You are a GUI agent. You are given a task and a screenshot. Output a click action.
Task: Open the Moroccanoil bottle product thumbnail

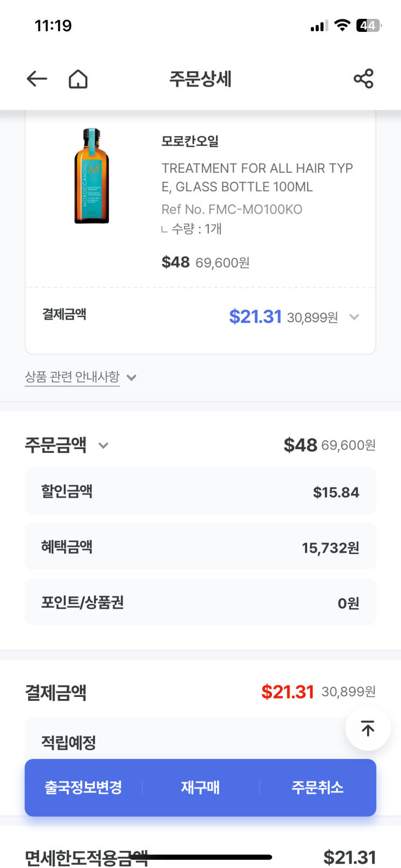[x=92, y=176]
